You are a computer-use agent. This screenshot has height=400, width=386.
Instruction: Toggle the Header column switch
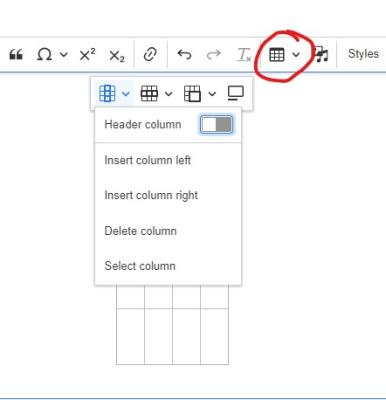tap(216, 125)
